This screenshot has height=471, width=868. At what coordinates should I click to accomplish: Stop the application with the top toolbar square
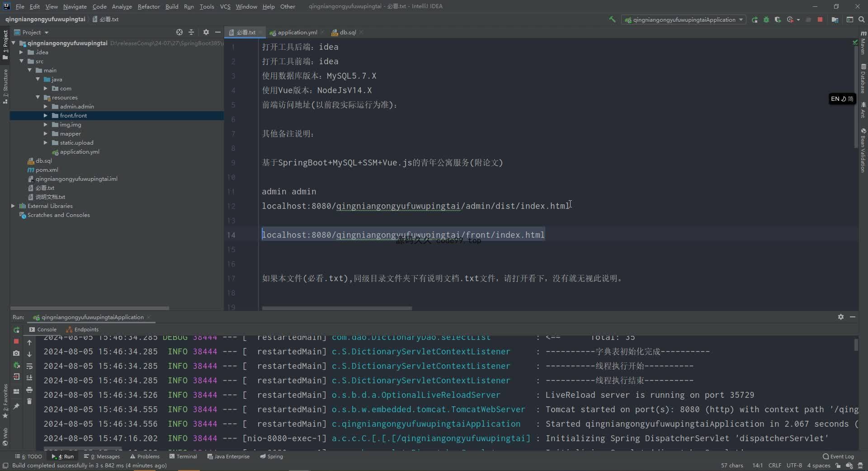(820, 19)
